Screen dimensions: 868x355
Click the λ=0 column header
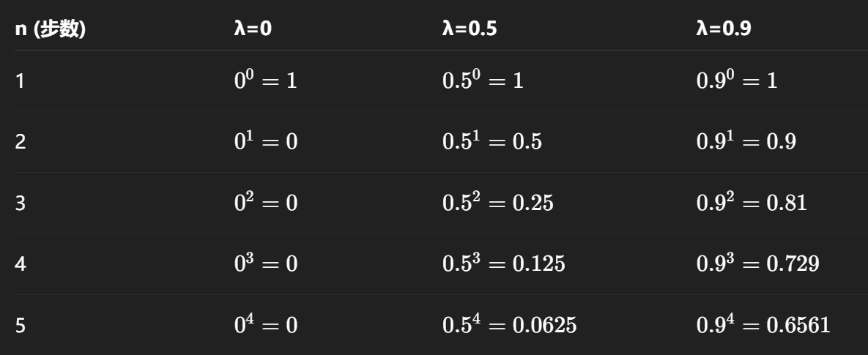(253, 29)
